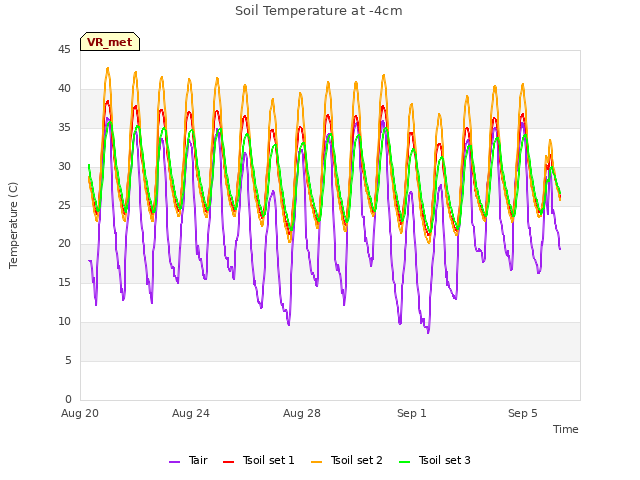The width and height of the screenshot is (640, 480).
Task: Click the 20 y-axis tick label
Action: pyautogui.click(x=64, y=244)
